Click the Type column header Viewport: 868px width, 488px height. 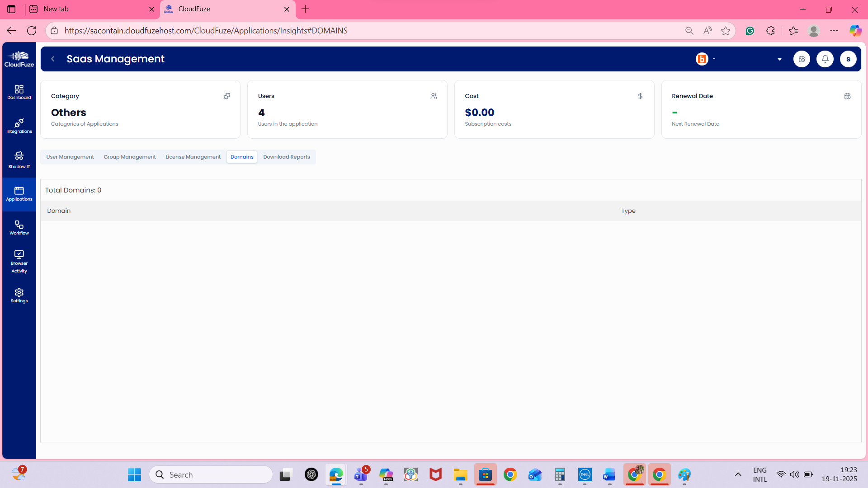tap(628, 211)
